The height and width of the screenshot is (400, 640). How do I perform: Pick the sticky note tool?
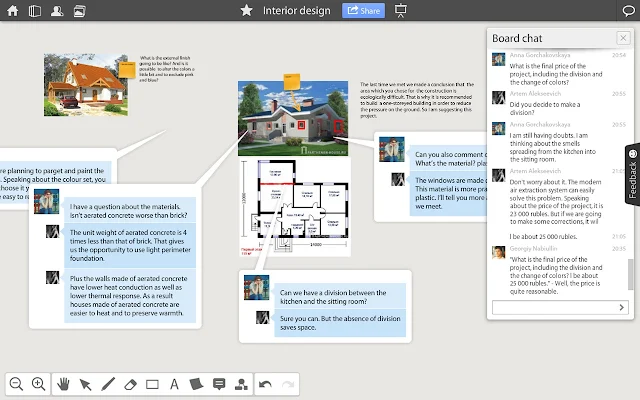pos(196,384)
